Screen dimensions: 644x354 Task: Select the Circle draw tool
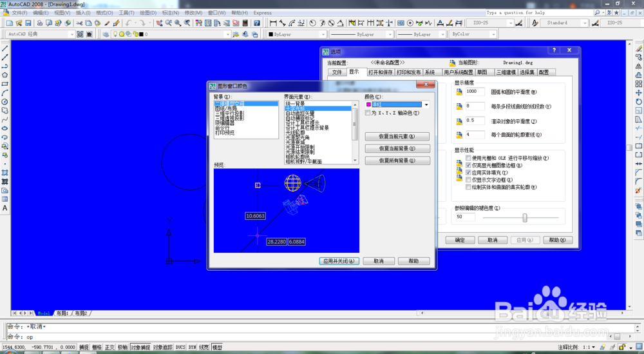coord(5,101)
